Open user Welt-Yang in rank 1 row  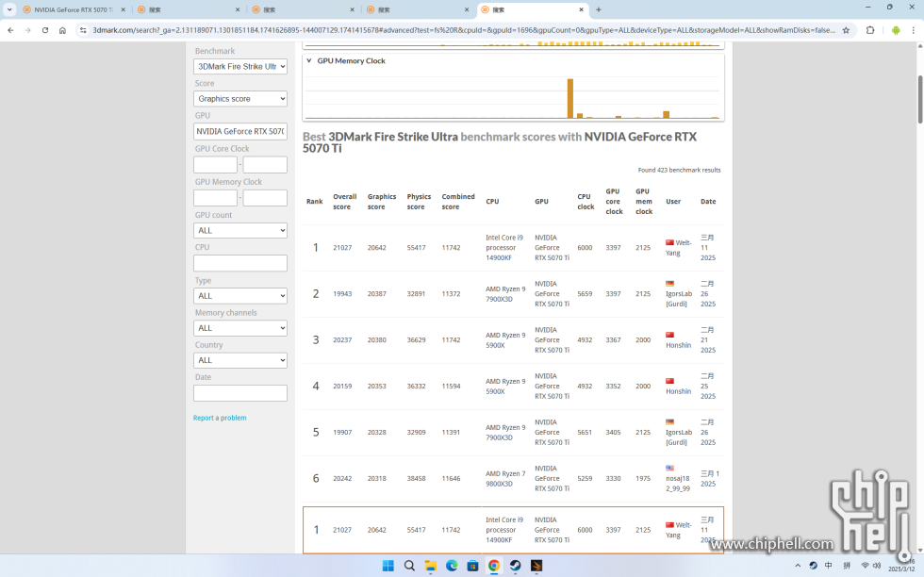click(x=679, y=248)
